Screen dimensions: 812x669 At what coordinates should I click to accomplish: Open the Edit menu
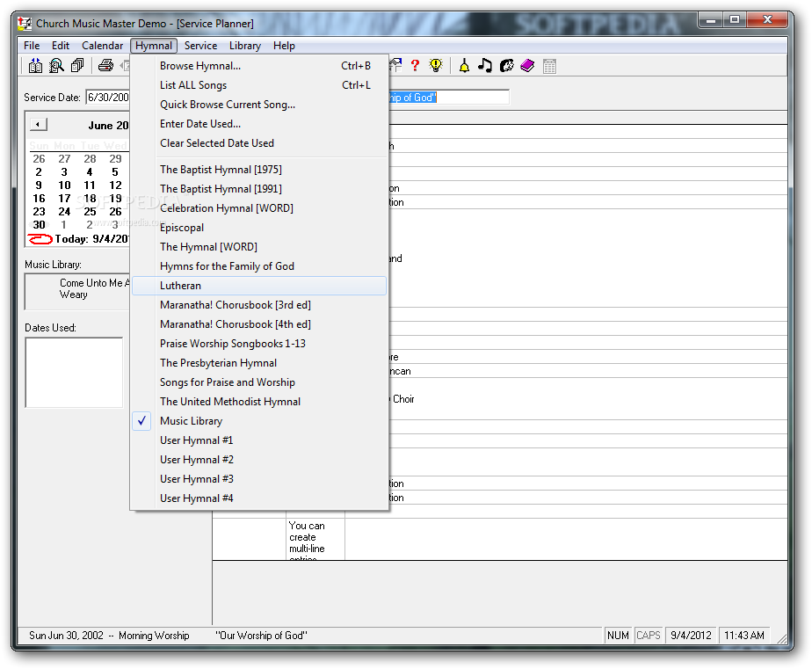[x=61, y=46]
